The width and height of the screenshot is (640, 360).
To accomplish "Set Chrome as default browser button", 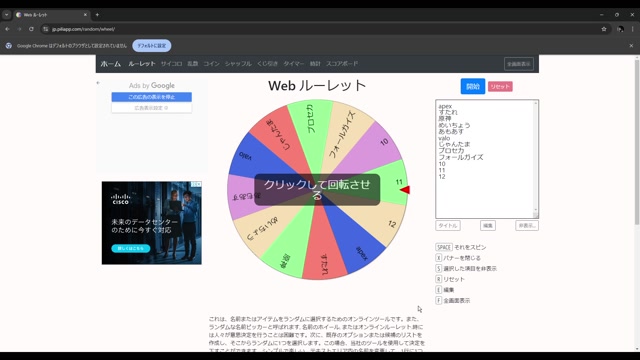I will [x=152, y=46].
